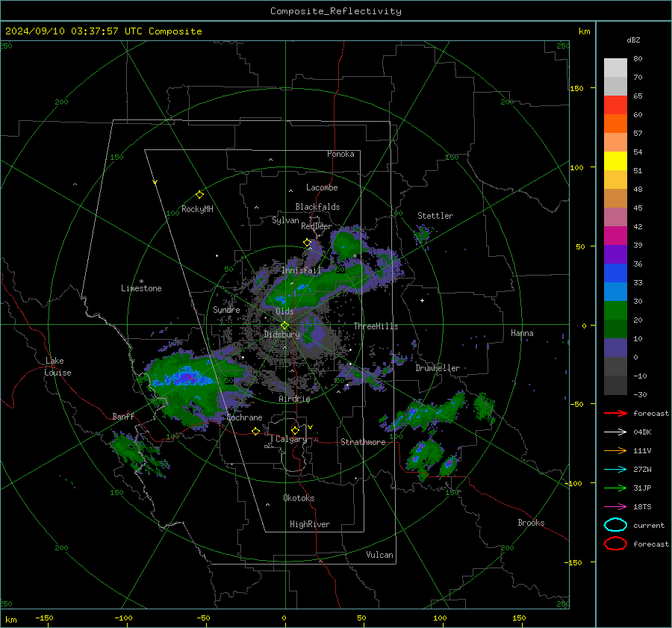The width and height of the screenshot is (672, 628).
Task: Select the bright yellow 51-54 dBZ swatch
Action: click(x=615, y=161)
